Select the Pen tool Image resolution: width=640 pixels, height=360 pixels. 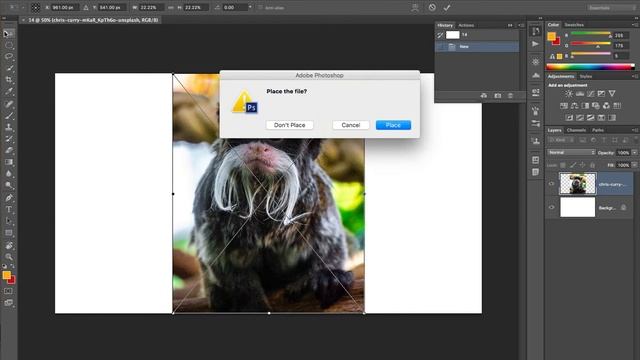coord(9,198)
